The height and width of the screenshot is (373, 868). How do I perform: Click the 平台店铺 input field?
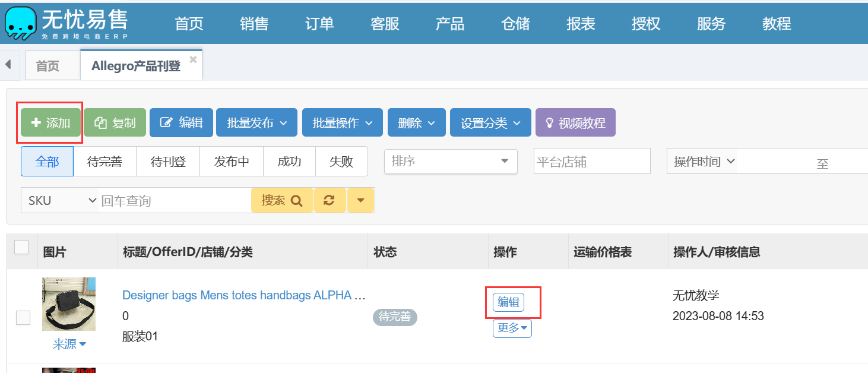(591, 162)
